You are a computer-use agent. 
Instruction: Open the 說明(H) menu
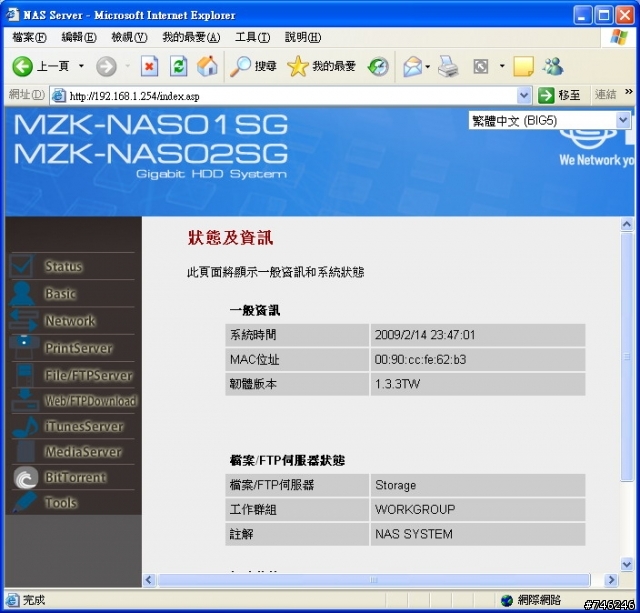point(303,37)
